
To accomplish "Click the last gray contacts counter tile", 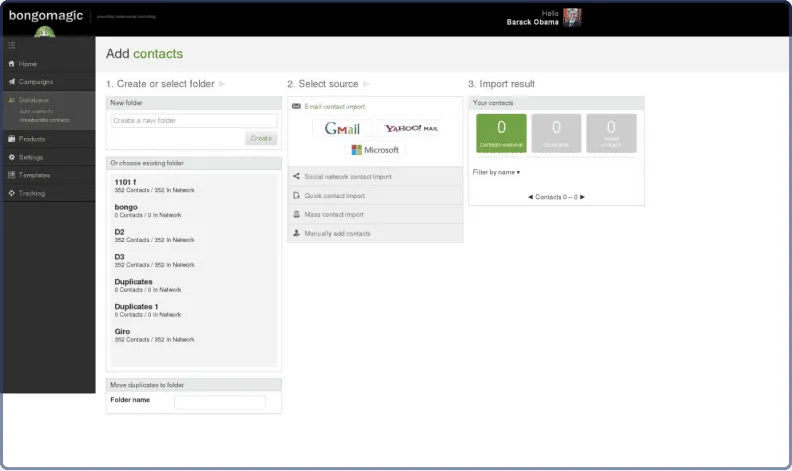I will coord(611,133).
